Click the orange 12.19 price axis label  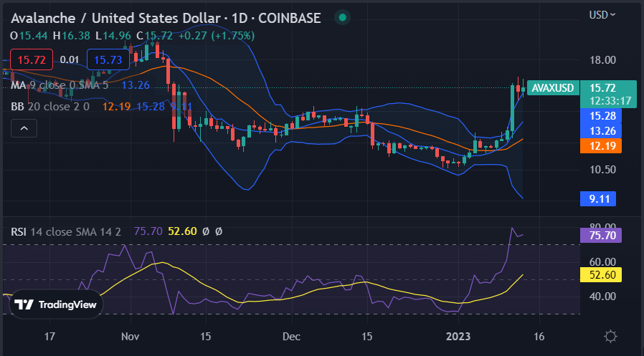pos(600,145)
